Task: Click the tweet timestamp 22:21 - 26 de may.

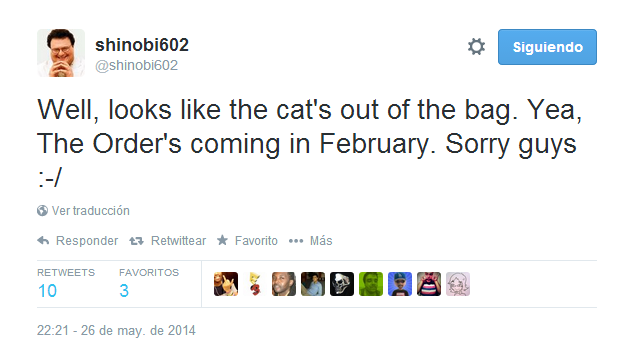Action: click(116, 330)
